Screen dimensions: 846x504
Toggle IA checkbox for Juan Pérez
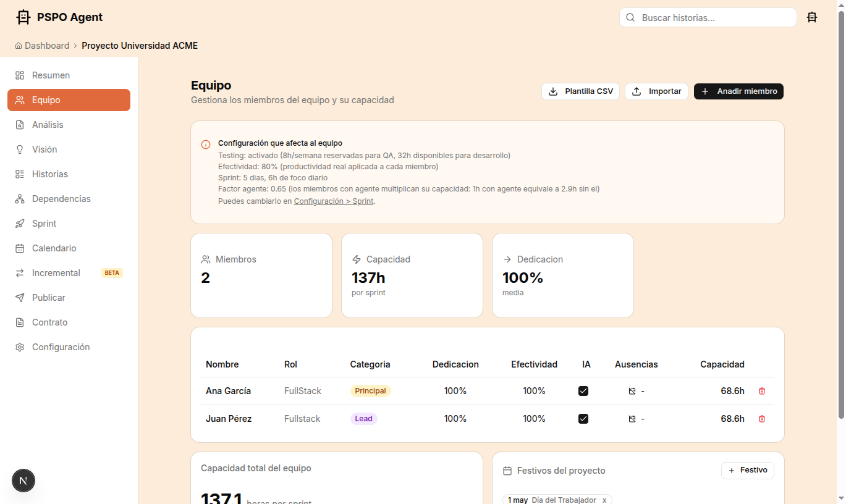(583, 419)
